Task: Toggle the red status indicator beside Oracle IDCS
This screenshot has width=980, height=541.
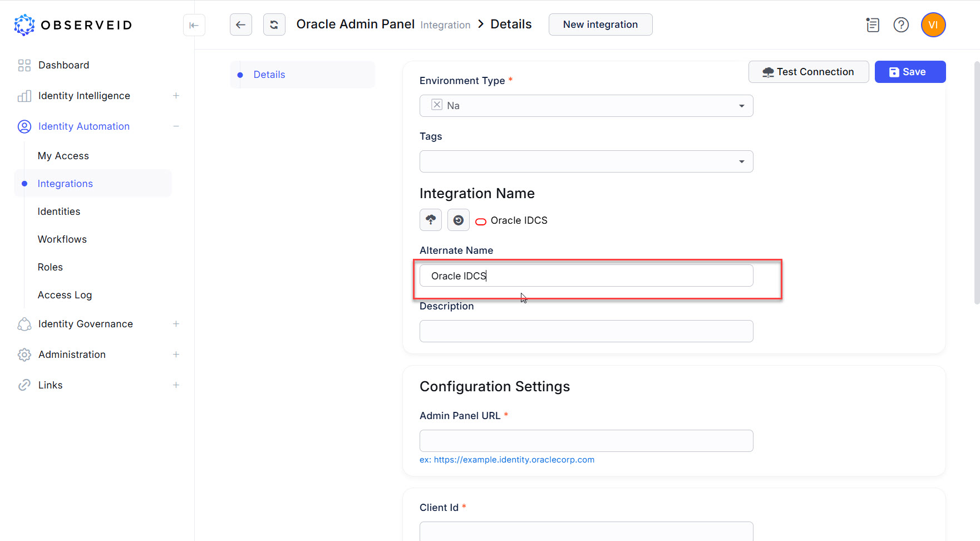Action: (x=480, y=221)
